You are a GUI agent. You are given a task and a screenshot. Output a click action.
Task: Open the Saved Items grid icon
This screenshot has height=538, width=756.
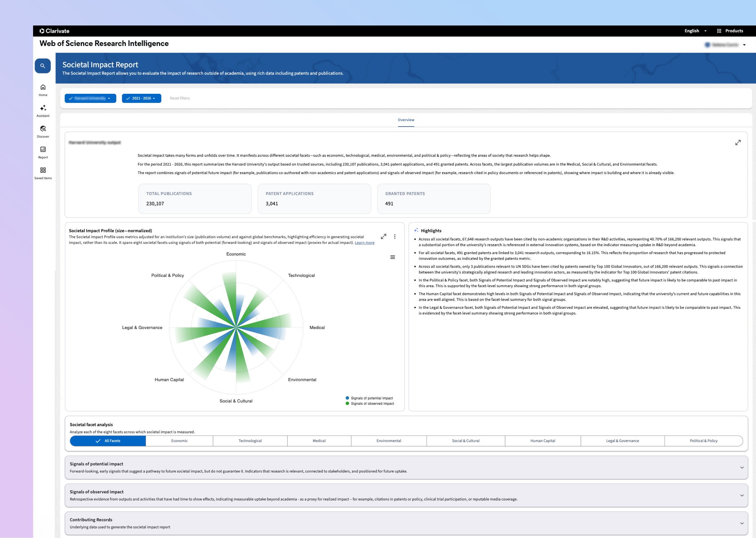click(43, 171)
